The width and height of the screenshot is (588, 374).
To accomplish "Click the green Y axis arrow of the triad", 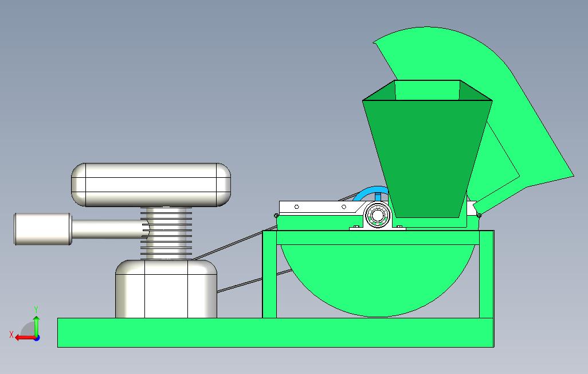I will coord(36,326).
